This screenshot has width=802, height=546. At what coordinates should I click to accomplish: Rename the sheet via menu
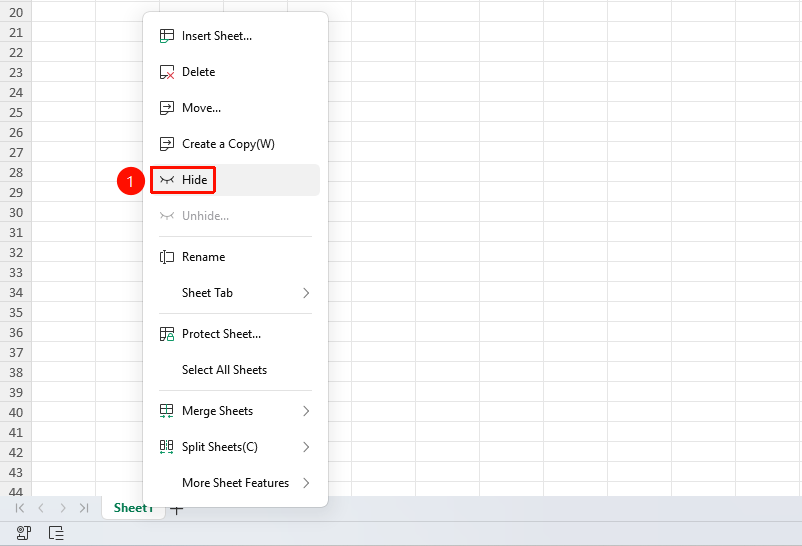click(235, 257)
